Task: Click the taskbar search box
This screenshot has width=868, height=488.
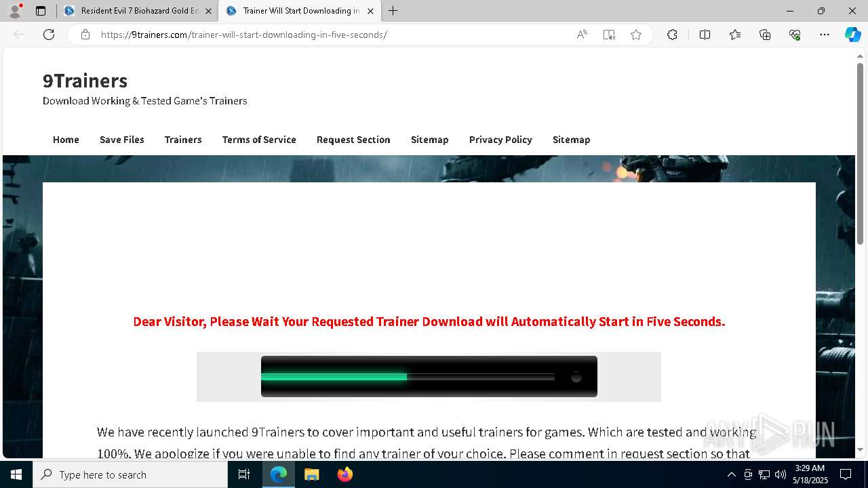Action: point(130,474)
